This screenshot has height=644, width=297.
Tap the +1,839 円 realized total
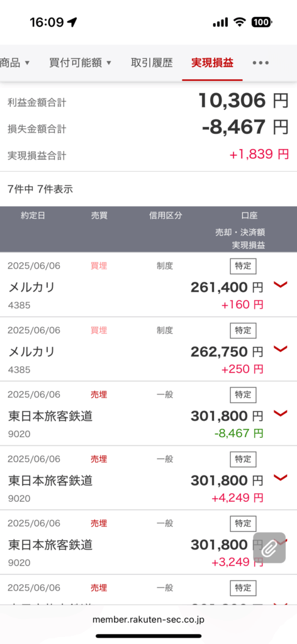259,155
